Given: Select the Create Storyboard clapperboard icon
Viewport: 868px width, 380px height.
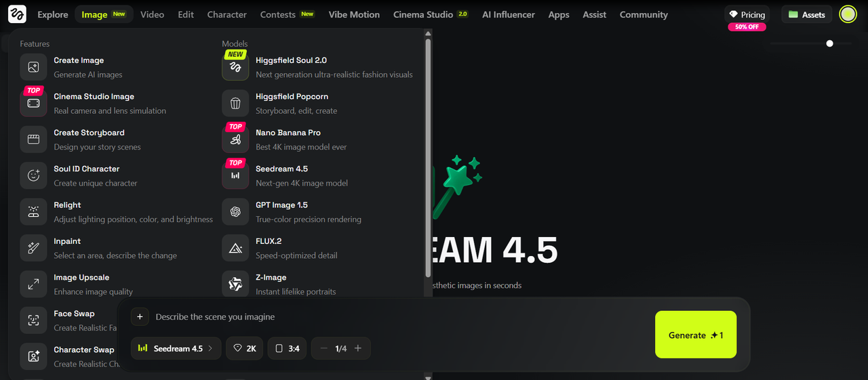Looking at the screenshot, I should [x=33, y=140].
